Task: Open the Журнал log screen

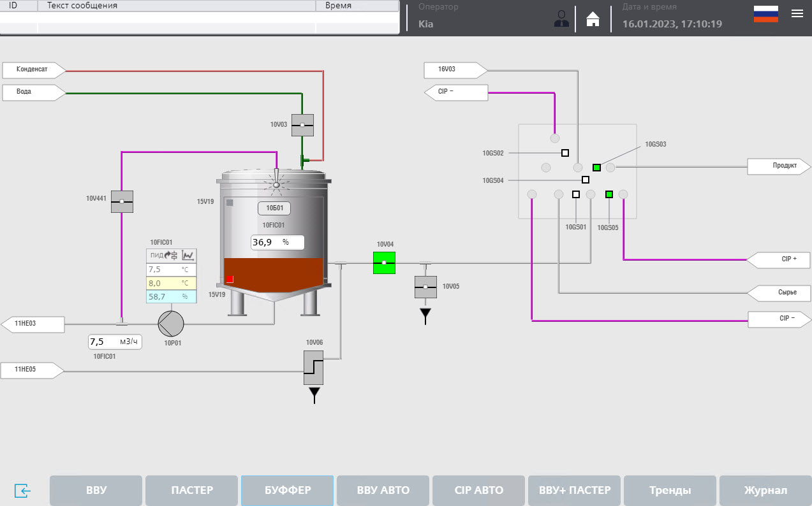Action: tap(765, 490)
